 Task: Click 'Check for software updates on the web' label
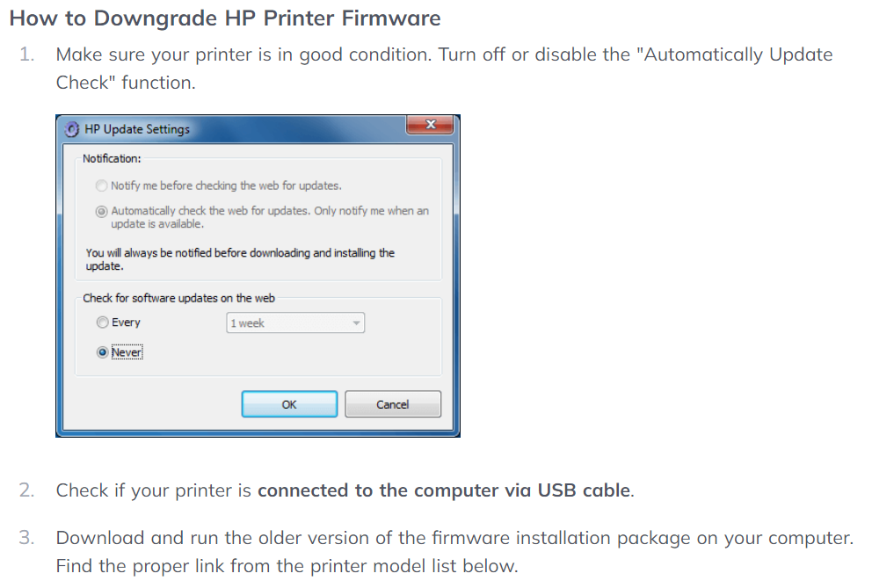(x=178, y=298)
